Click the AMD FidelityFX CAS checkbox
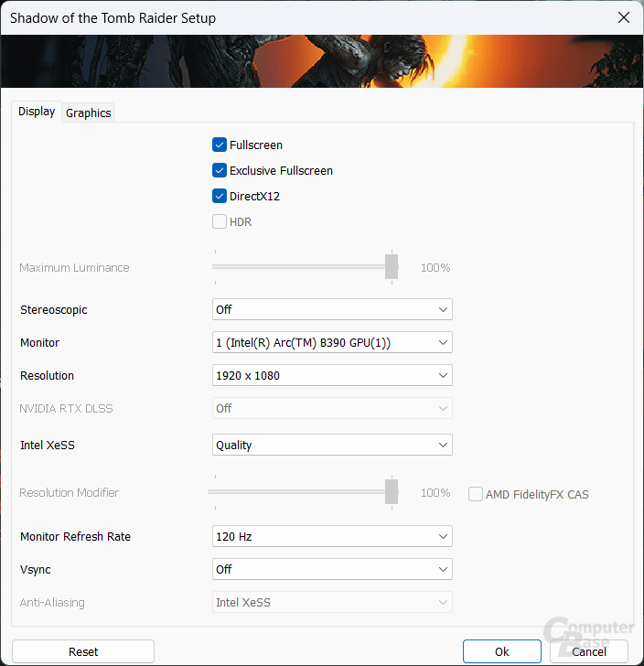 [x=476, y=494]
